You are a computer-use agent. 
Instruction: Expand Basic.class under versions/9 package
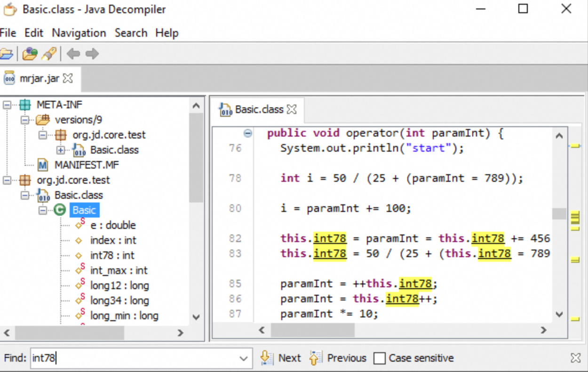click(60, 150)
